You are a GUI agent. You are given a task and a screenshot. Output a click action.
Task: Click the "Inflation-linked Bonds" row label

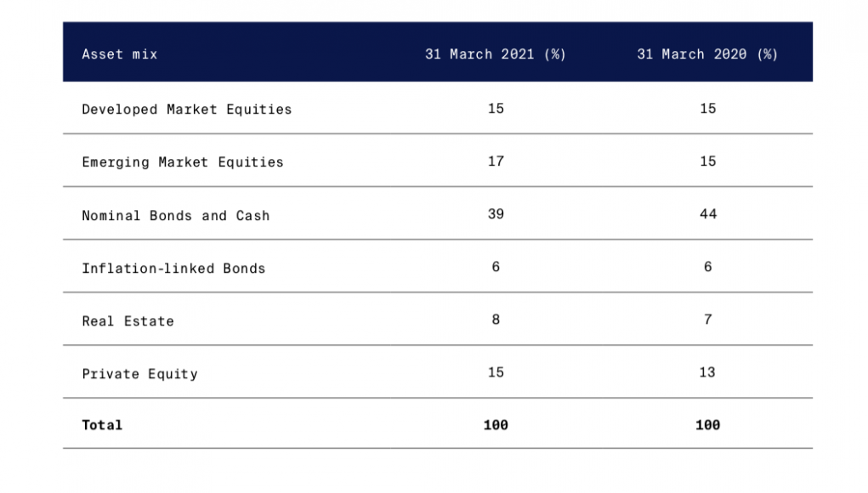click(173, 269)
